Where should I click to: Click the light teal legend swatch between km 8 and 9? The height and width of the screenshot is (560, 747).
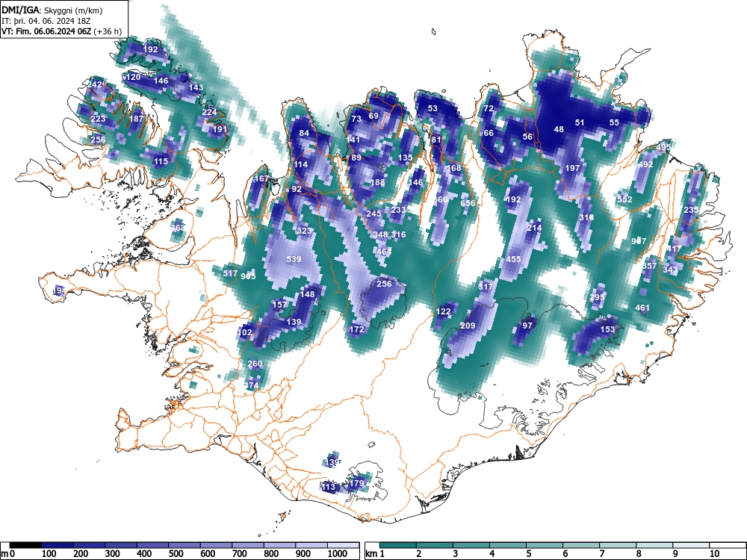654,545
